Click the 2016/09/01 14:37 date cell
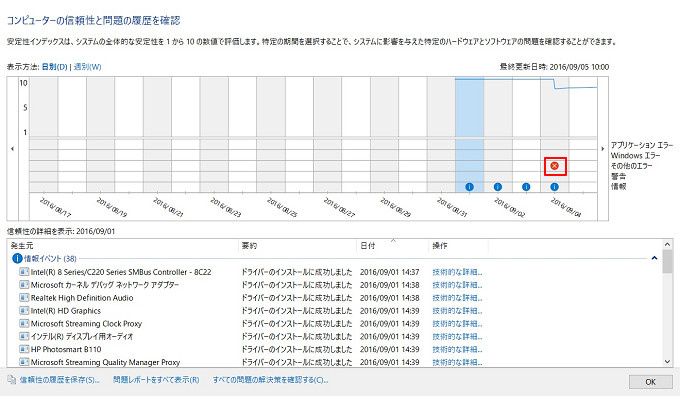 click(x=389, y=272)
